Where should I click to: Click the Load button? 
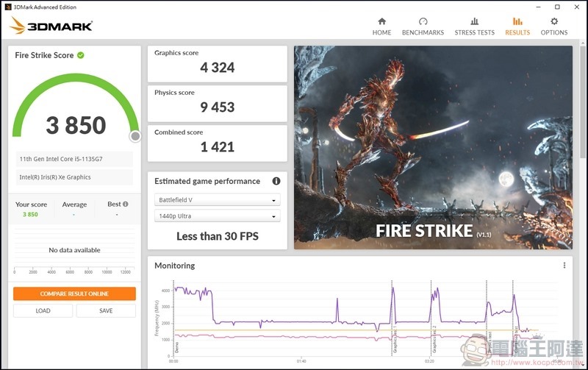pos(43,310)
